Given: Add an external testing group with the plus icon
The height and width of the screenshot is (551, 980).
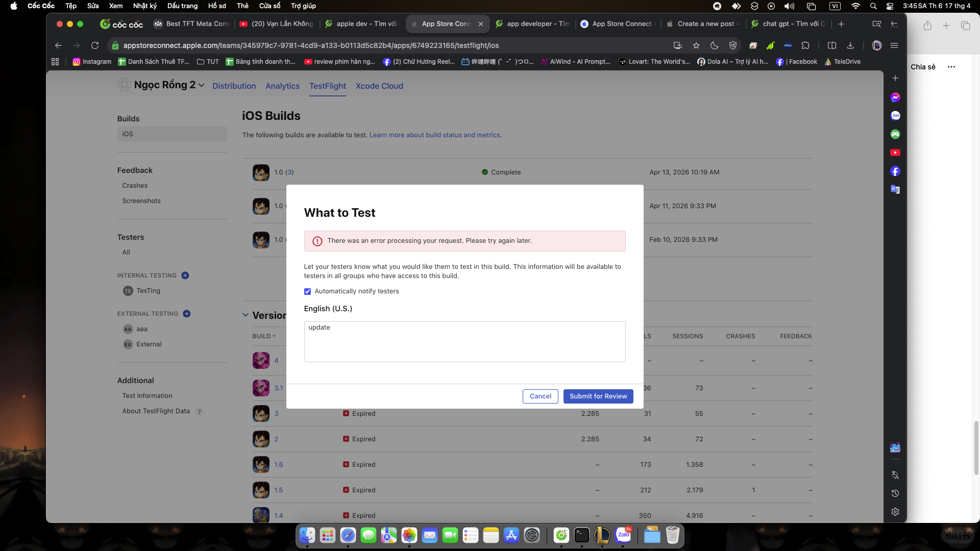Looking at the screenshot, I should click(187, 314).
